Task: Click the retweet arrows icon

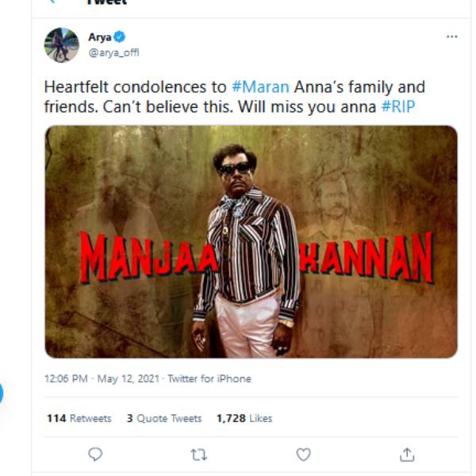Action: [x=198, y=455]
